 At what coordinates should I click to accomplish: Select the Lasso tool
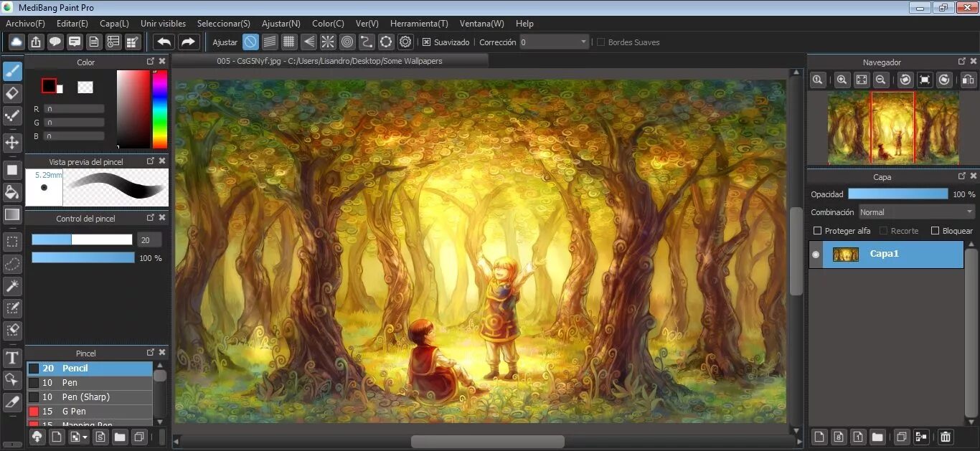click(12, 264)
